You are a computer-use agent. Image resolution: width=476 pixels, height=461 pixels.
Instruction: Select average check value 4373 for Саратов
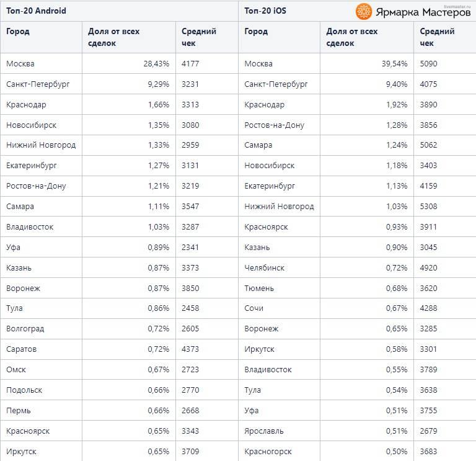coord(190,349)
